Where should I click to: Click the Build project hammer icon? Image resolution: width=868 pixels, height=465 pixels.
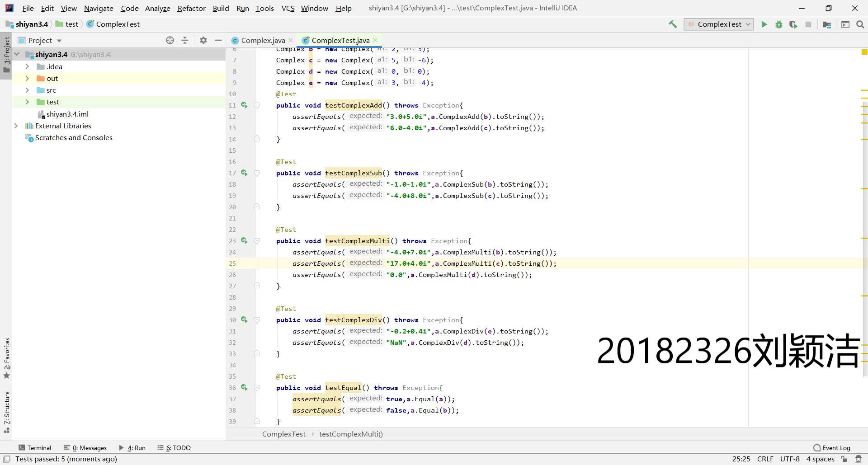point(673,24)
